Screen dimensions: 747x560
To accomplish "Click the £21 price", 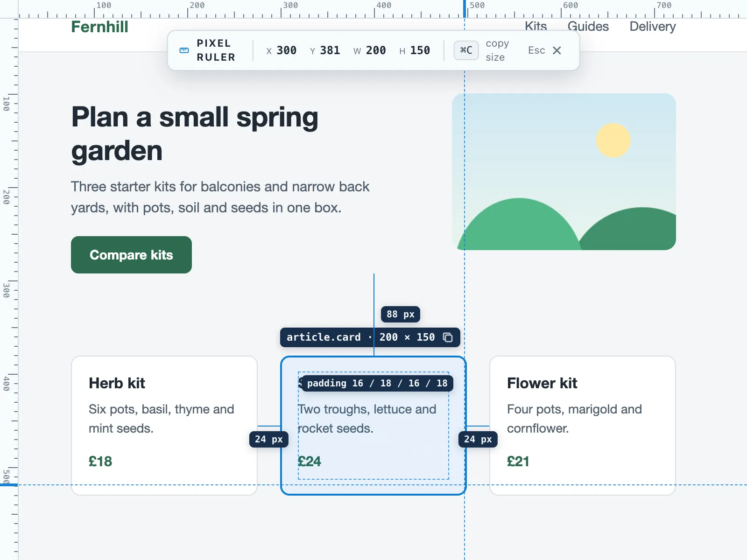I will point(518,462).
